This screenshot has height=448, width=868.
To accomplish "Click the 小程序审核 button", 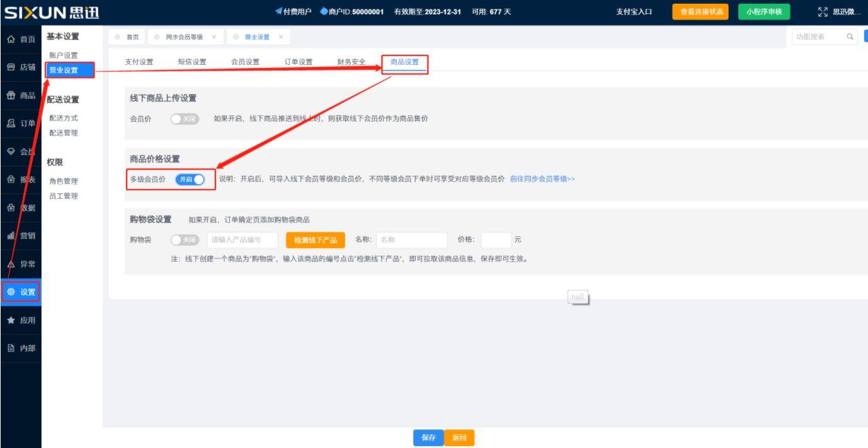I will tap(764, 12).
